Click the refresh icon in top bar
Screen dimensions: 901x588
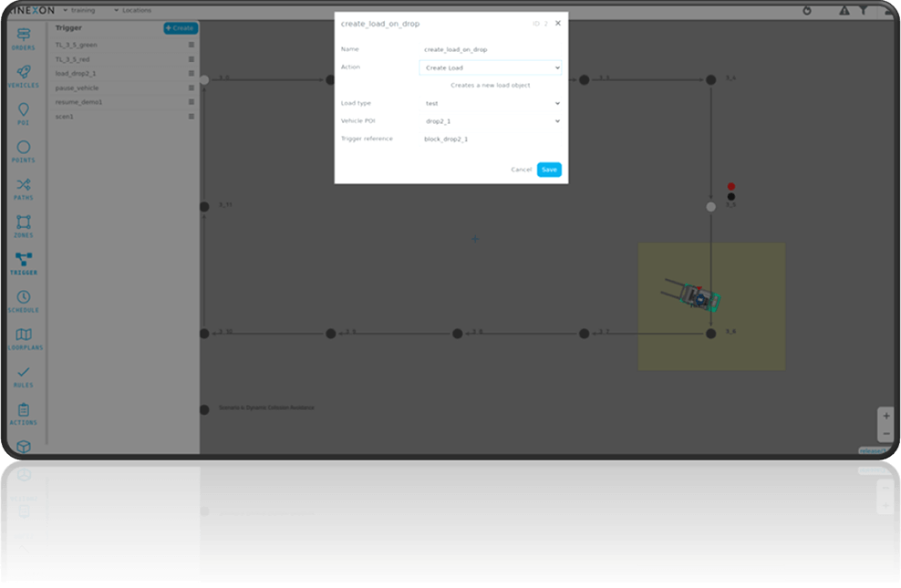pyautogui.click(x=807, y=11)
